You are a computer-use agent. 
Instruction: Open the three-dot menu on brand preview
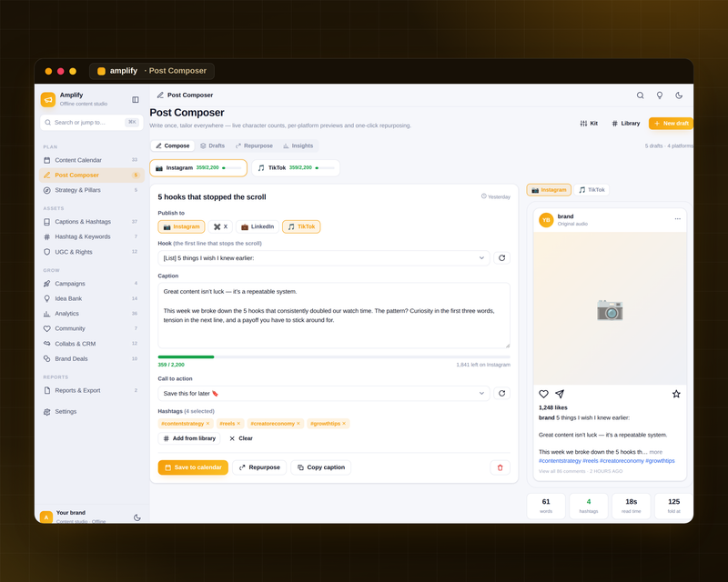pyautogui.click(x=677, y=218)
